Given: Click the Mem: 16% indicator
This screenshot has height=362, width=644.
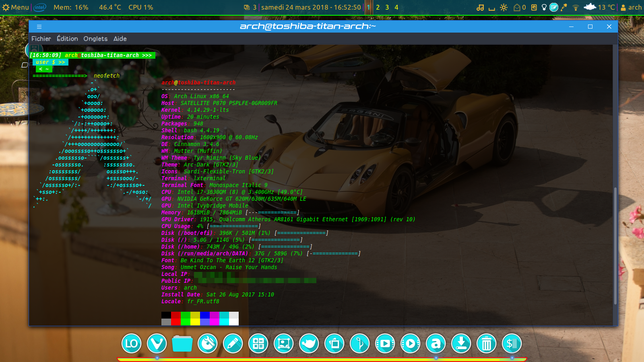Looking at the screenshot, I should (x=71, y=7).
